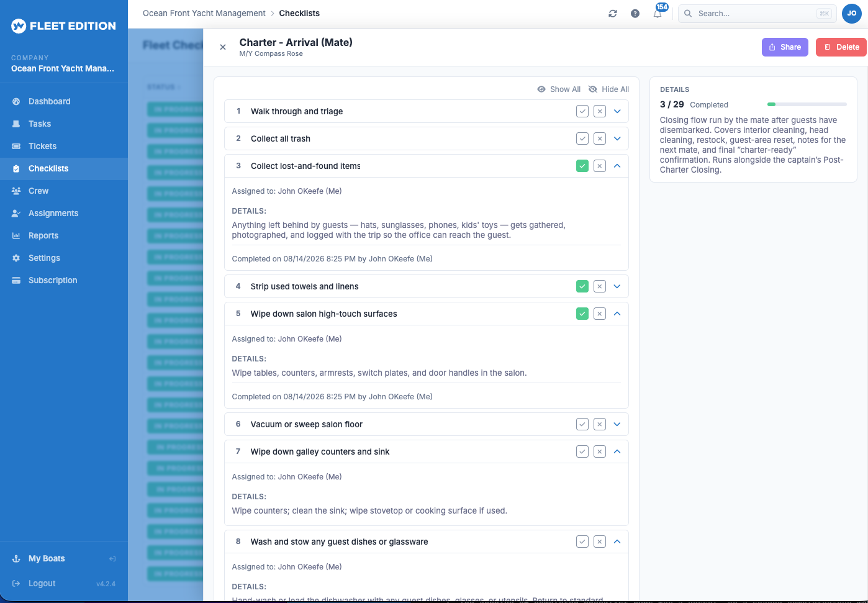Collapse Collect lost-and-found items details
This screenshot has height=603, width=868.
click(617, 166)
